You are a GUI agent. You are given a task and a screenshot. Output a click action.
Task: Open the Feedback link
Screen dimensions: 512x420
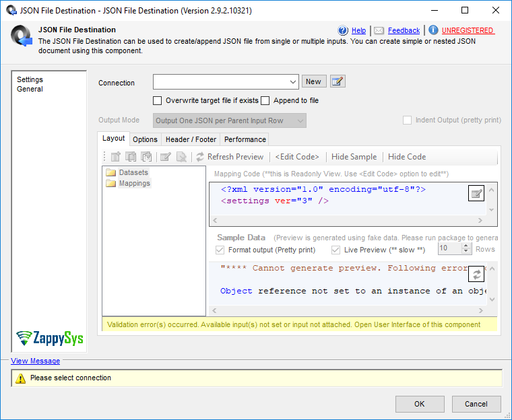tap(404, 30)
